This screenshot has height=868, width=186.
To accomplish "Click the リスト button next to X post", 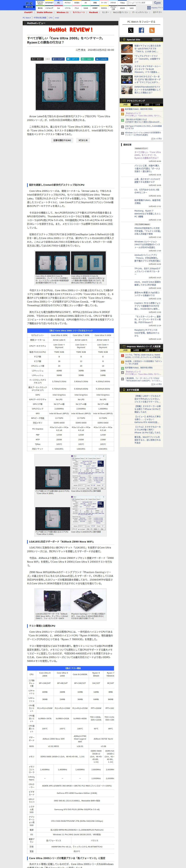I will [x=48, y=59].
